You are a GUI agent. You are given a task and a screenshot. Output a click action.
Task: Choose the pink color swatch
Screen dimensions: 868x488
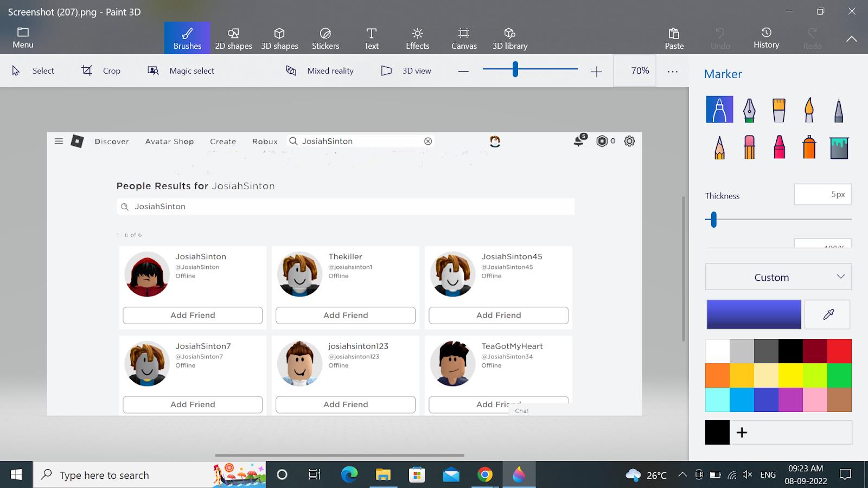point(815,400)
